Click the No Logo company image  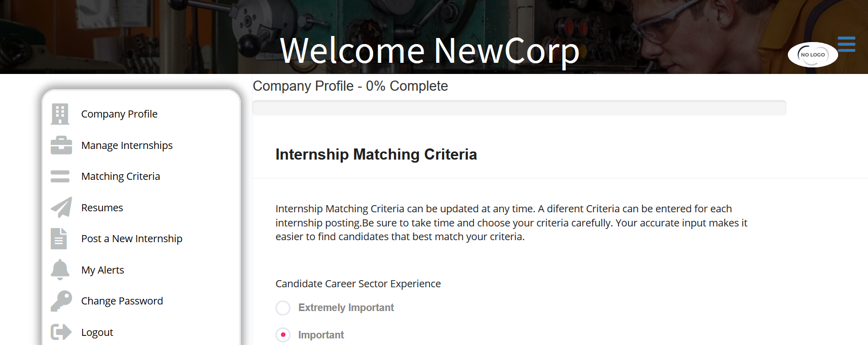tap(813, 55)
